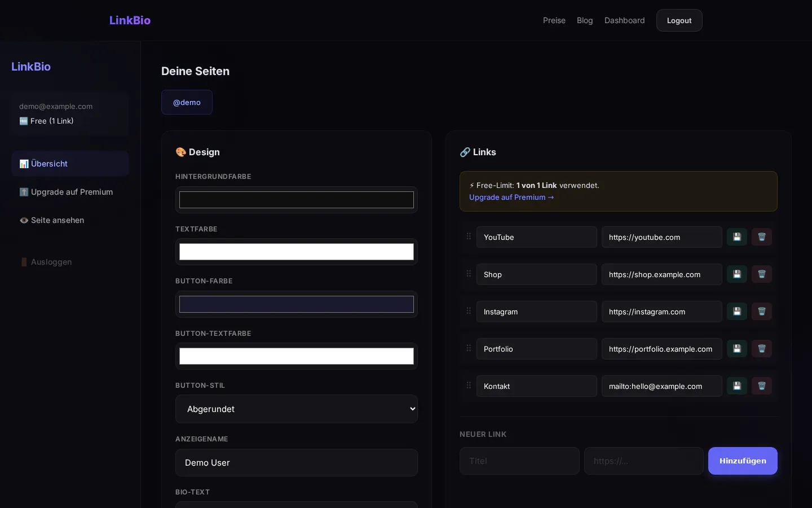Edit the https://instagram.com URL field

tap(662, 312)
